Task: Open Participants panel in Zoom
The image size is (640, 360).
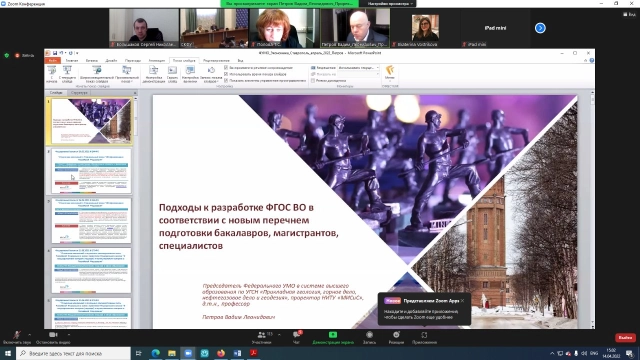Action: point(262,337)
